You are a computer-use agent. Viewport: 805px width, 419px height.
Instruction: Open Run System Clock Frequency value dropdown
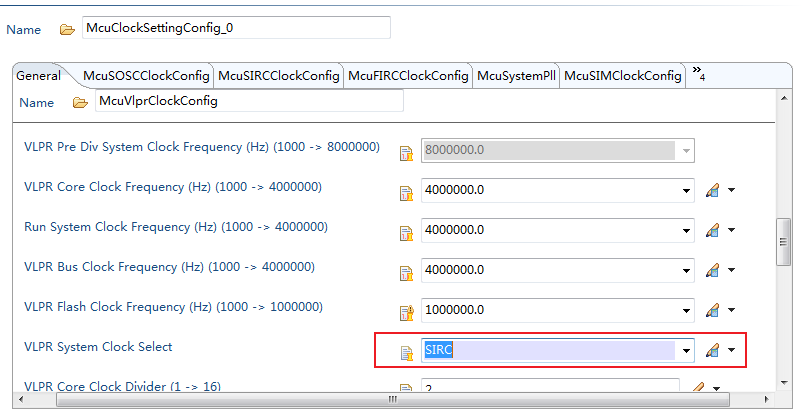[x=686, y=231]
